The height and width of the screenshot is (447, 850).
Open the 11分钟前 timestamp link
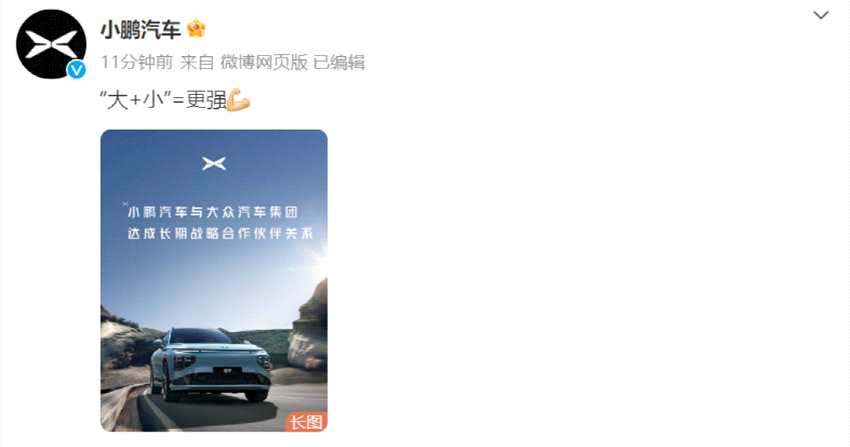(x=137, y=62)
